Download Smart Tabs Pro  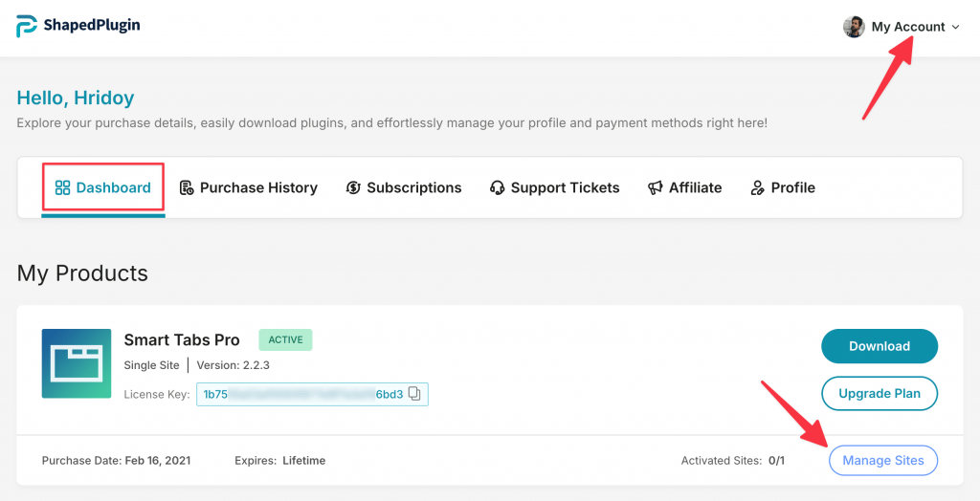tap(880, 346)
